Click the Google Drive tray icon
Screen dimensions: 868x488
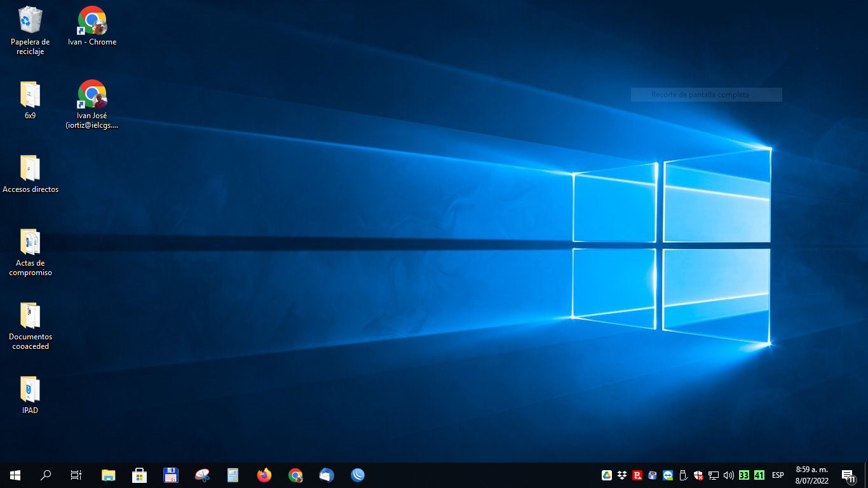pyautogui.click(x=607, y=475)
